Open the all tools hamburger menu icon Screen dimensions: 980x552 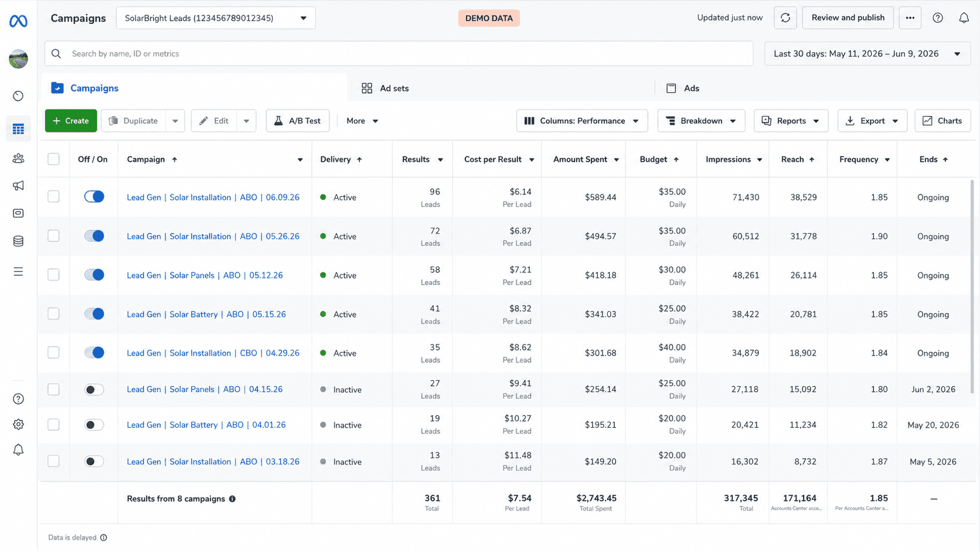point(18,272)
